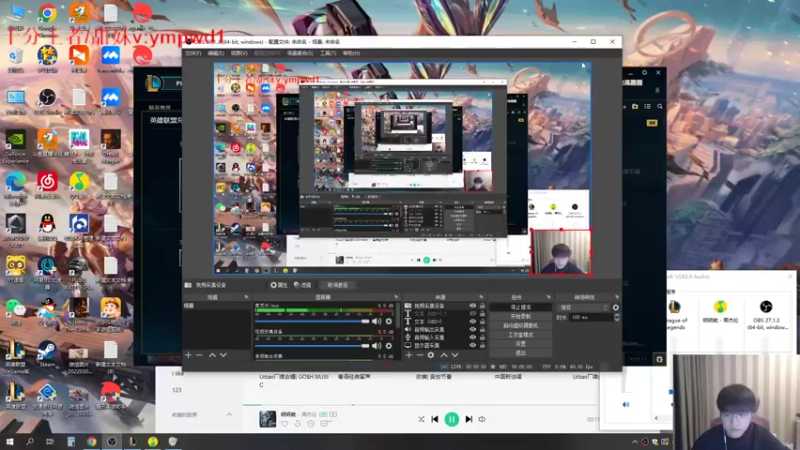The image size is (800, 450).
Task: Pop out the Scenes dock
Action: point(246,297)
